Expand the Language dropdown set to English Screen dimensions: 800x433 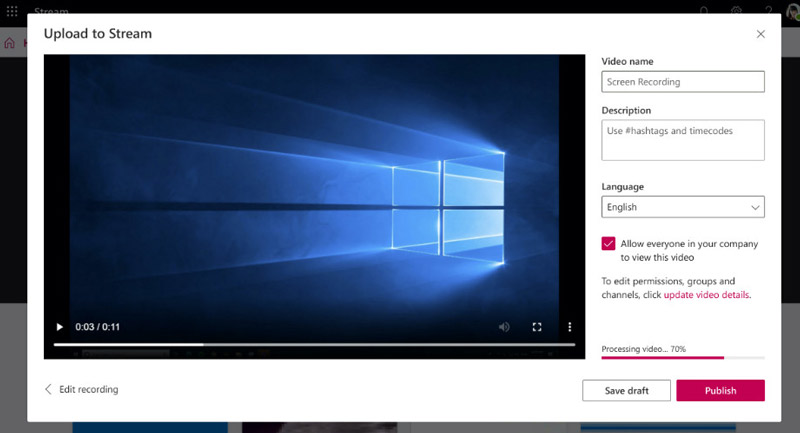pos(683,207)
